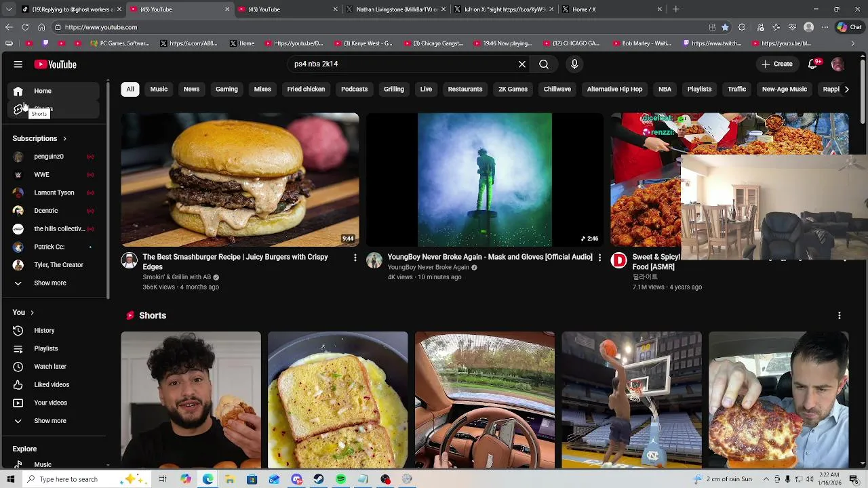Open more options for Smashburger video

point(355,258)
